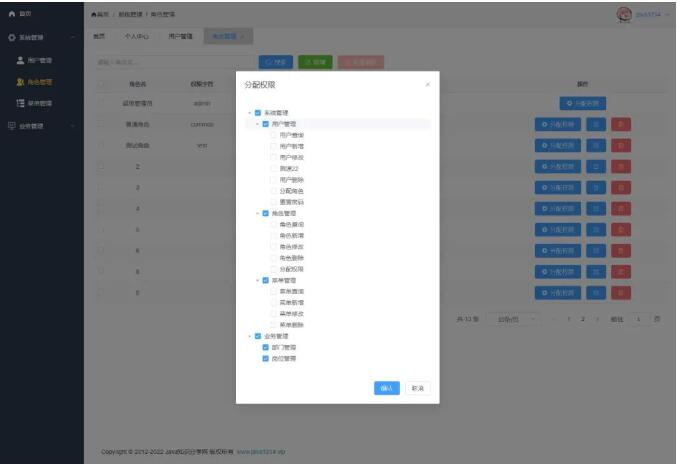Switch to the 个人中心 tab
The width and height of the screenshot is (677, 465).
[136, 36]
